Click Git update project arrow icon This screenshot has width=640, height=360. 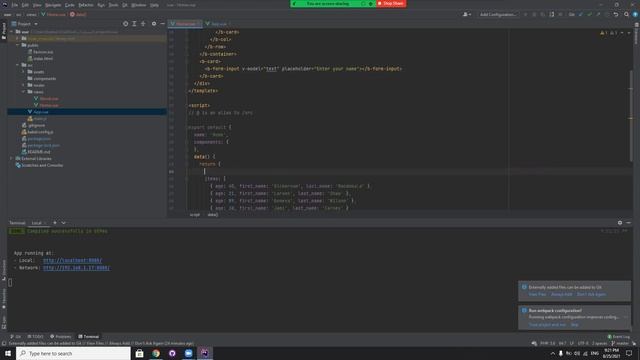581,14
